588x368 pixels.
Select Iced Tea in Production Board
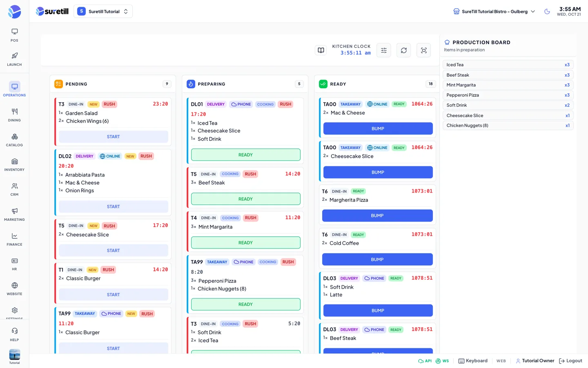[508, 65]
